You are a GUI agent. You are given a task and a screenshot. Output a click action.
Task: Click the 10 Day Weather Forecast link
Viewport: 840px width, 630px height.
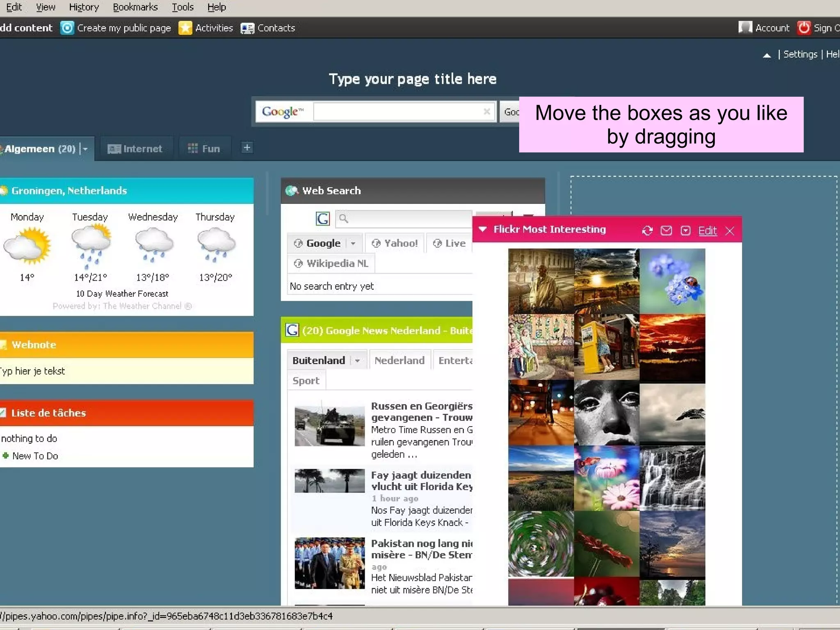point(122,294)
